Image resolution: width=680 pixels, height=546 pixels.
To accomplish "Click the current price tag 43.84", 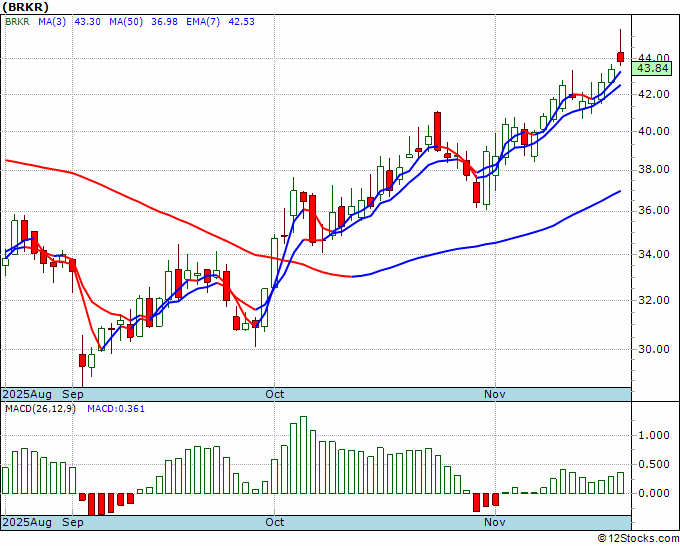I will point(652,69).
